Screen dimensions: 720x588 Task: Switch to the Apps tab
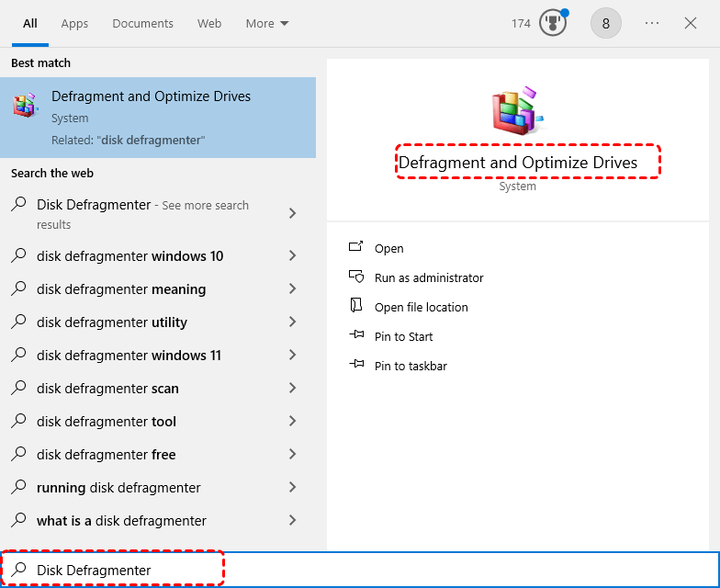click(74, 23)
